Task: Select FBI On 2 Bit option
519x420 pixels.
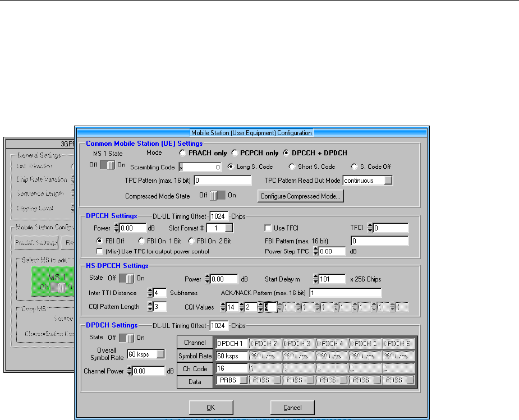Action: click(x=191, y=241)
